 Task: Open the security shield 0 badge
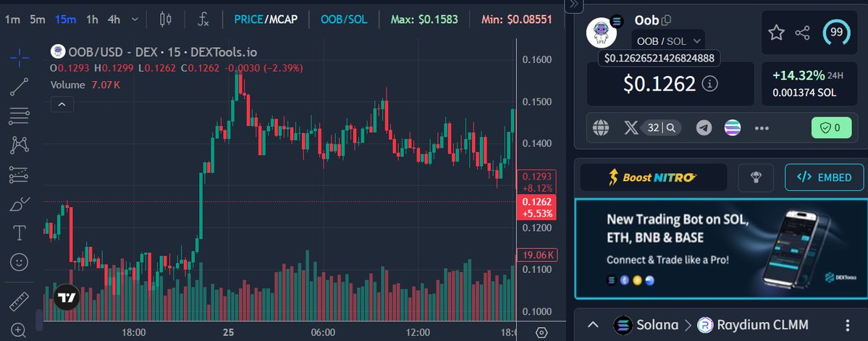point(831,128)
